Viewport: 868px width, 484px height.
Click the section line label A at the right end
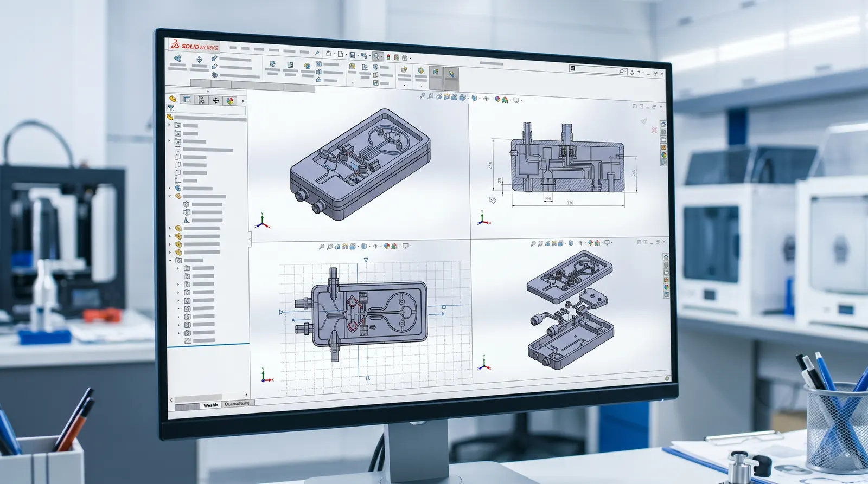click(x=443, y=314)
